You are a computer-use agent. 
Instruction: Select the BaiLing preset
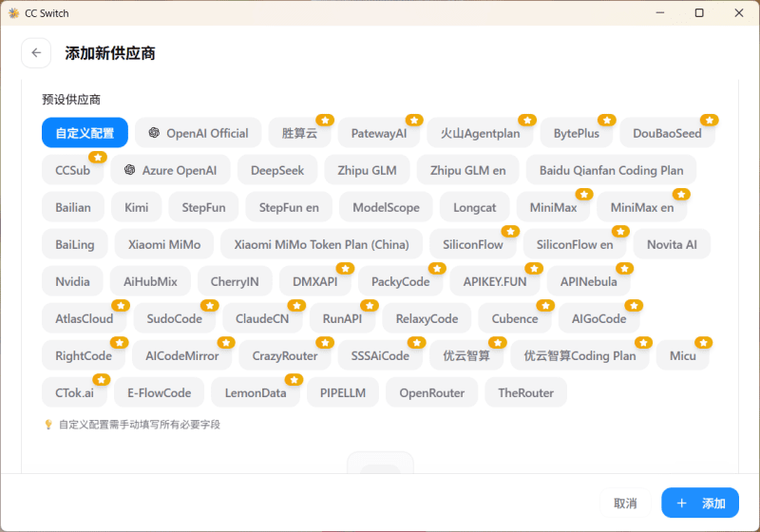tap(75, 244)
